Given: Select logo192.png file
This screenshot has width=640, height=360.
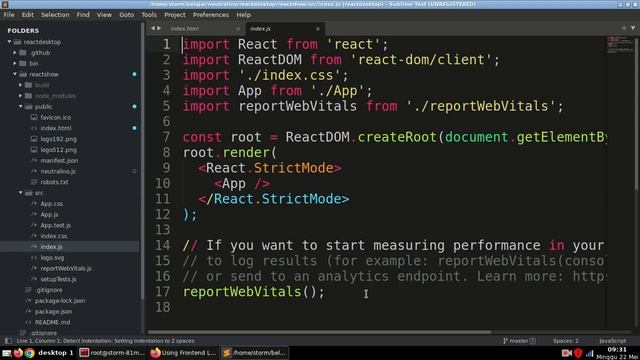Looking at the screenshot, I should click(58, 139).
